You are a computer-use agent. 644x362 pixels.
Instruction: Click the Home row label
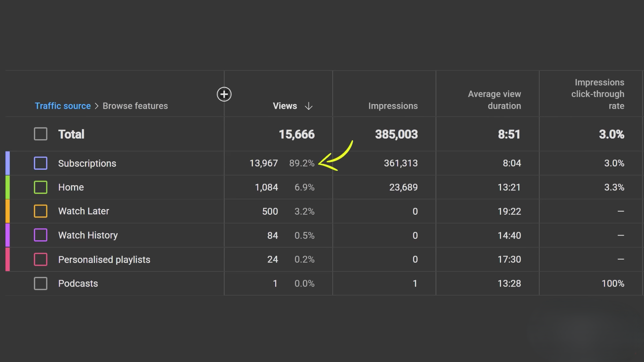71,187
